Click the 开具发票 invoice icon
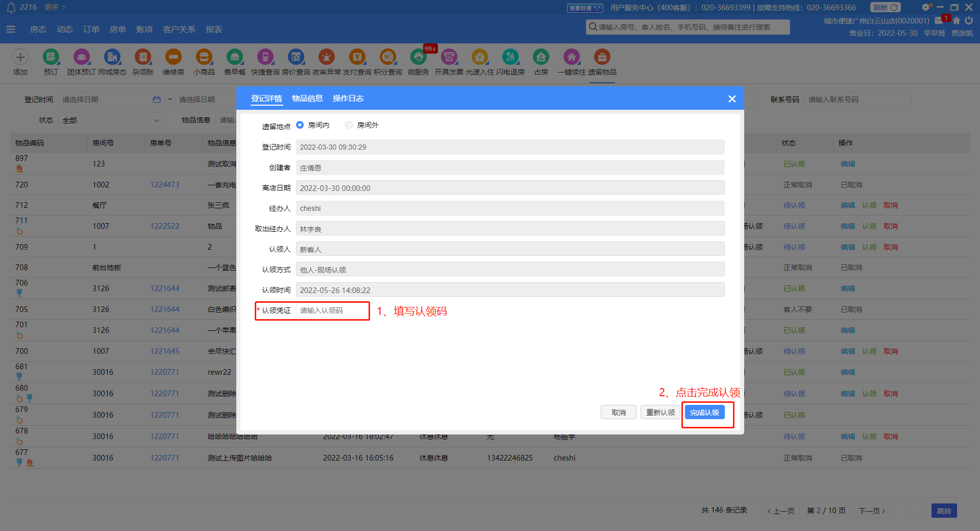 (x=449, y=57)
